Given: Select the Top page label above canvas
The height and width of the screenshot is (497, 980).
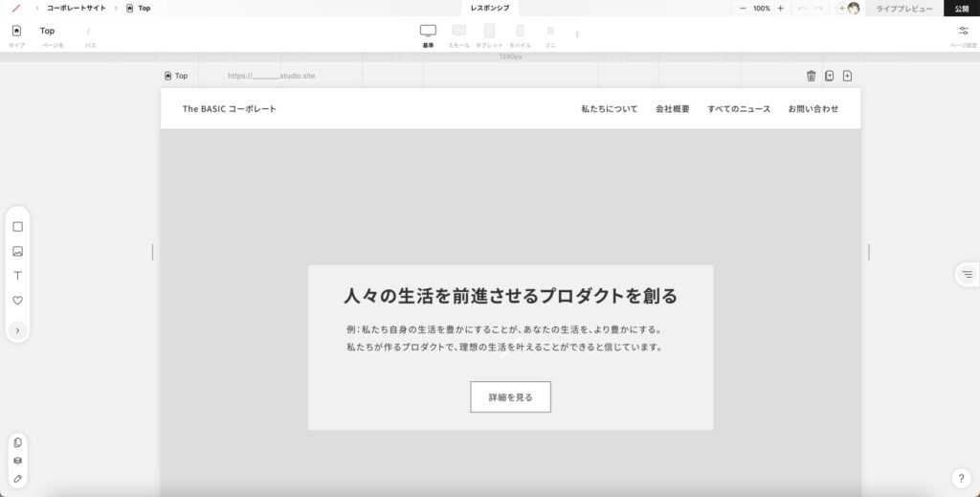Looking at the screenshot, I should (x=176, y=76).
